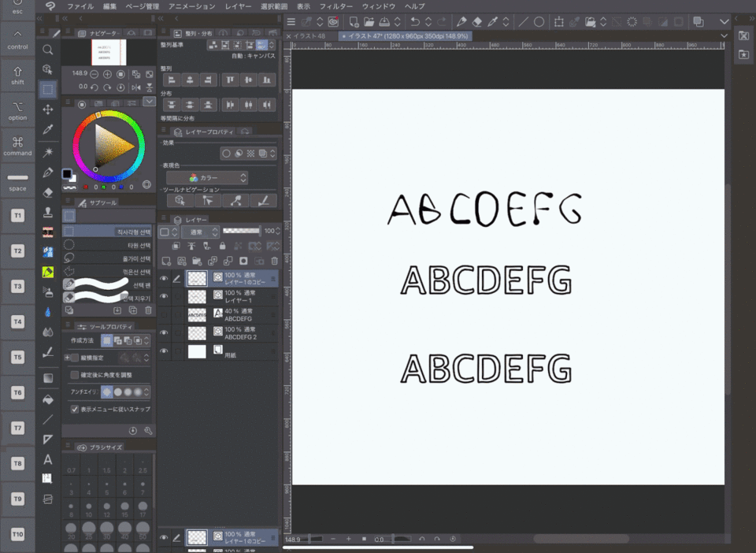Click the Lock layer padlock icon
The height and width of the screenshot is (553, 756).
click(x=222, y=246)
